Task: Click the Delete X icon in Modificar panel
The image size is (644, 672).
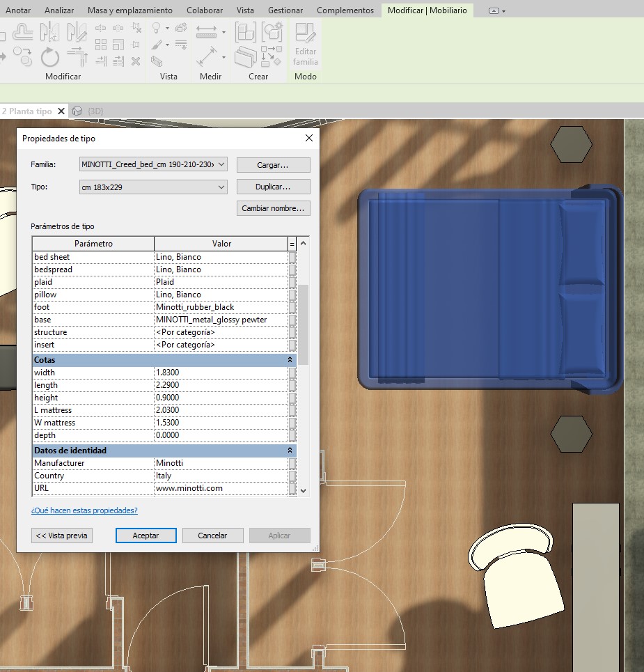Action: point(136,61)
